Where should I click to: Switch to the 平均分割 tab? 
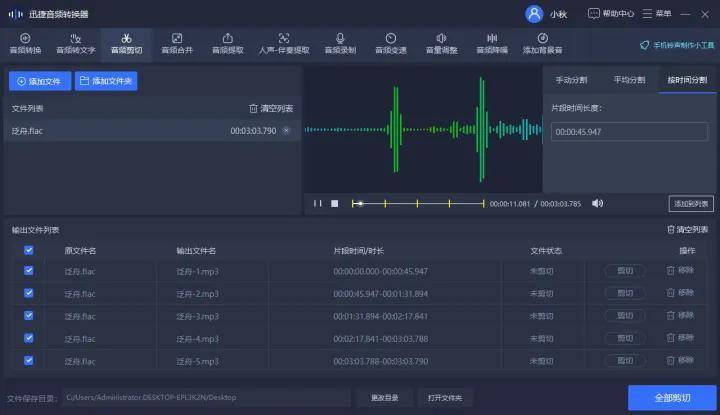pos(630,80)
